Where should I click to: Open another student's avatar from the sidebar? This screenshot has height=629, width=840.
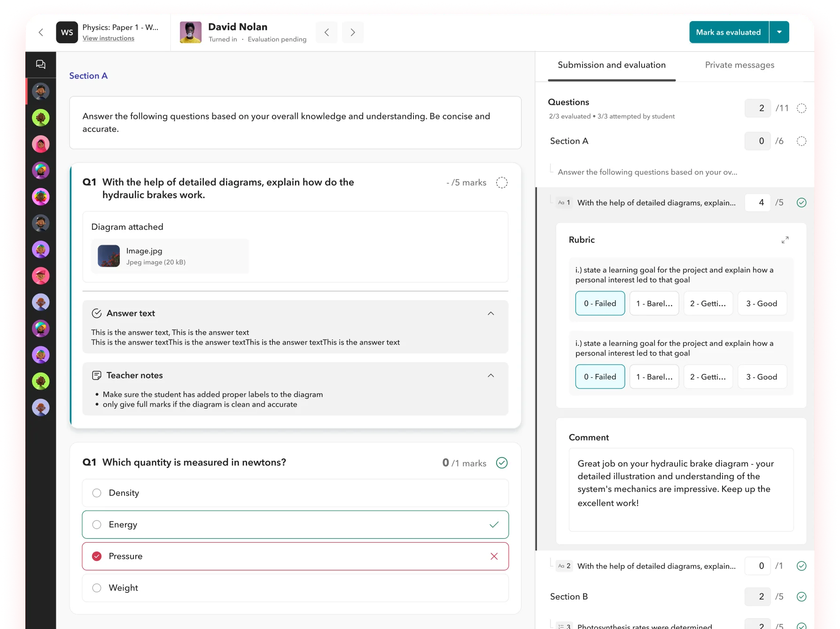[40, 118]
